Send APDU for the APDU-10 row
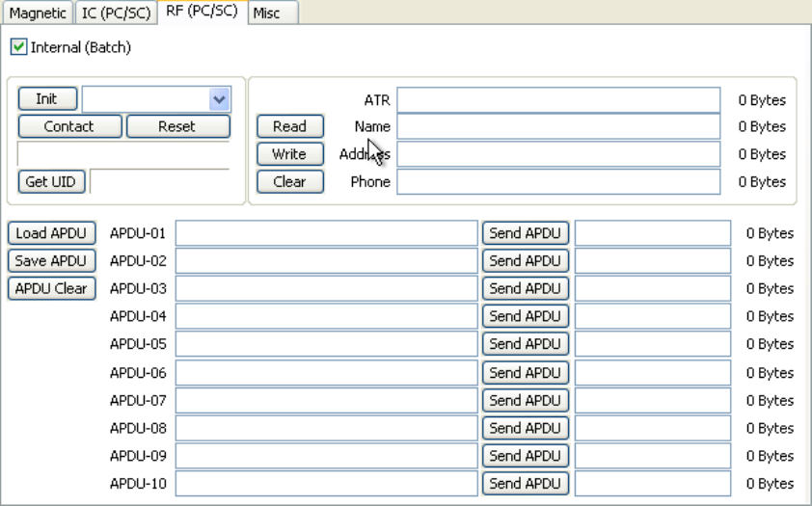This screenshot has height=506, width=812. coord(526,483)
